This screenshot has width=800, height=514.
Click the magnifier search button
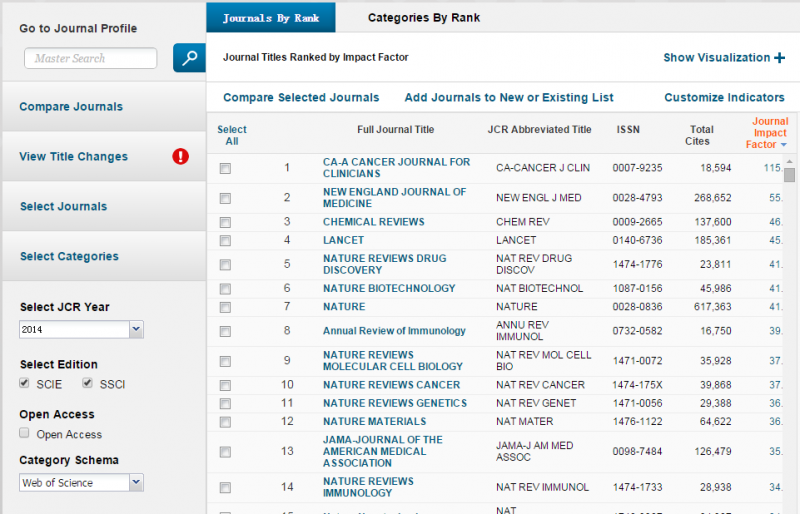pyautogui.click(x=189, y=58)
